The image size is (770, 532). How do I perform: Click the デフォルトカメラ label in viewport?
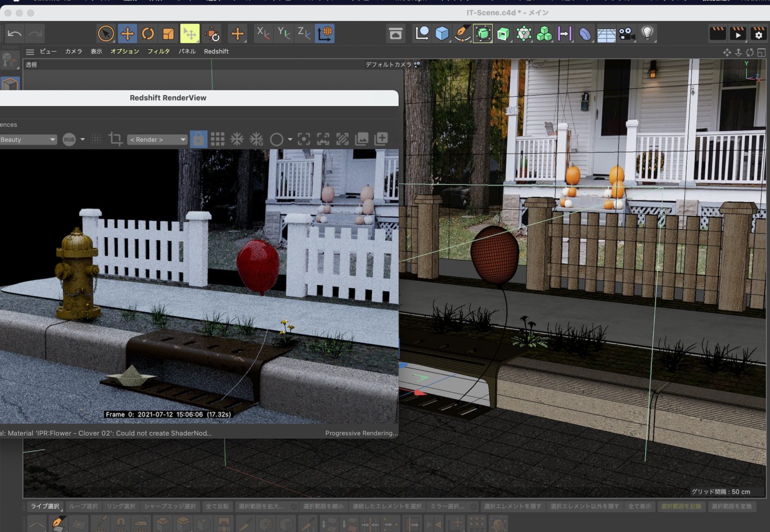coord(390,64)
